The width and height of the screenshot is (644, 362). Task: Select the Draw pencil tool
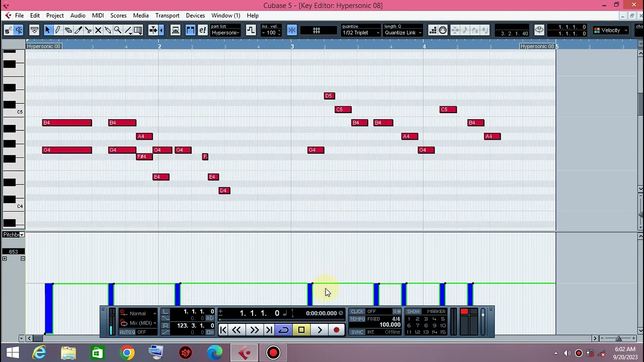[x=58, y=30]
